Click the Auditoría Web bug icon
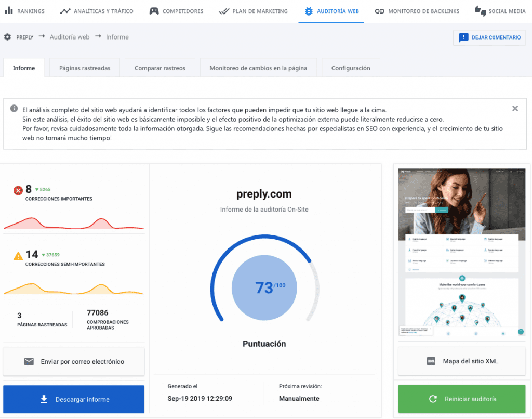This screenshot has height=419, width=532. (309, 11)
